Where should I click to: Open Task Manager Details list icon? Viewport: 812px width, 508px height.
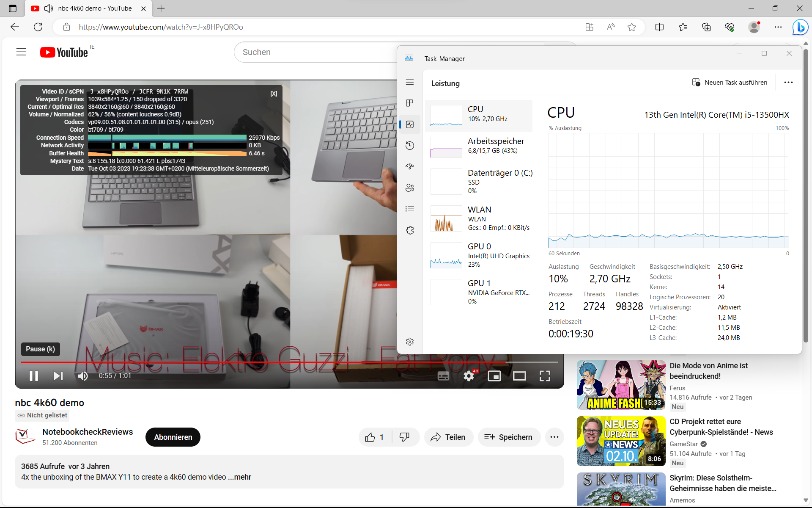[409, 209]
